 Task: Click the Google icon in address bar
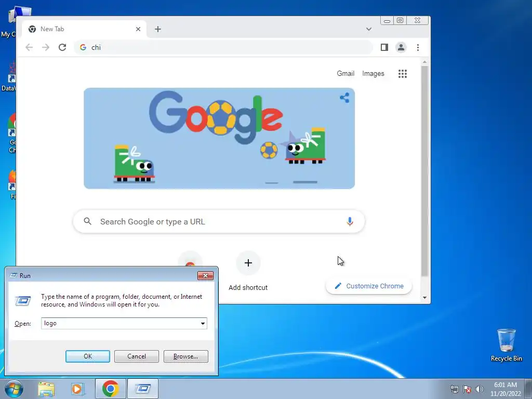coord(83,47)
